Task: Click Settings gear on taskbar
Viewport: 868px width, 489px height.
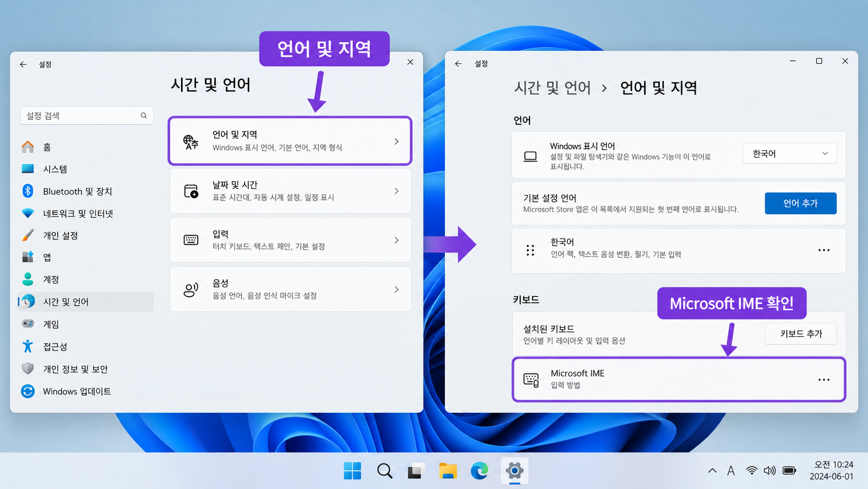Action: click(514, 471)
